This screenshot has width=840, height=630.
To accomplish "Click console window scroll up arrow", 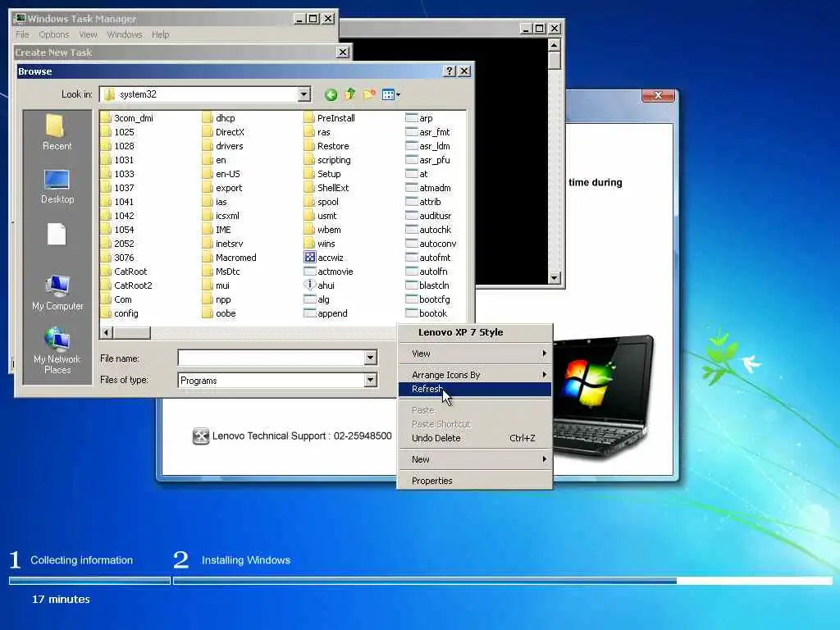I will (x=555, y=44).
